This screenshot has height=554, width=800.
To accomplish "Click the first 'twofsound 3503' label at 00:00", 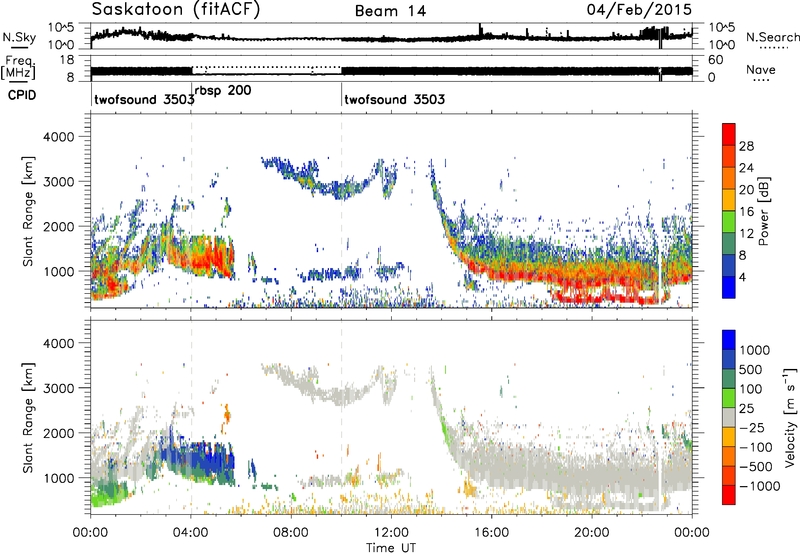I will click(x=144, y=99).
